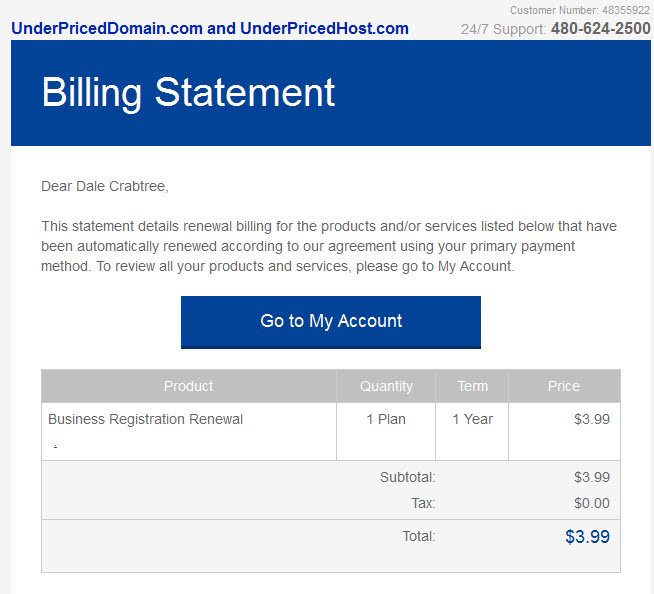Select the Business Registration Renewal product name
Image resolution: width=654 pixels, height=594 pixels.
145,419
